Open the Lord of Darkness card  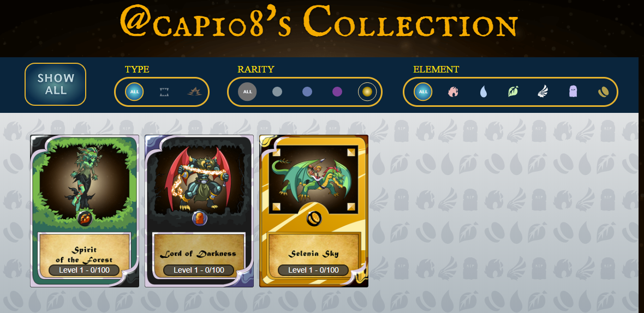pos(199,211)
